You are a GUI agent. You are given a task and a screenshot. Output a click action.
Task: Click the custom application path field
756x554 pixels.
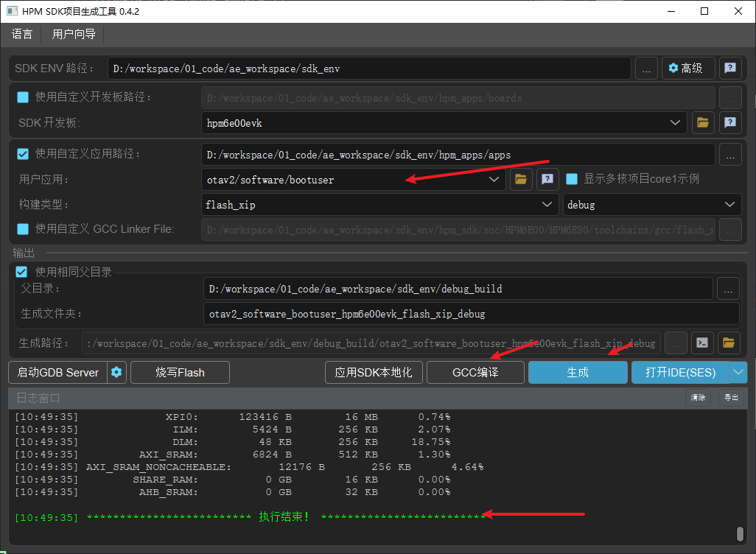(458, 155)
